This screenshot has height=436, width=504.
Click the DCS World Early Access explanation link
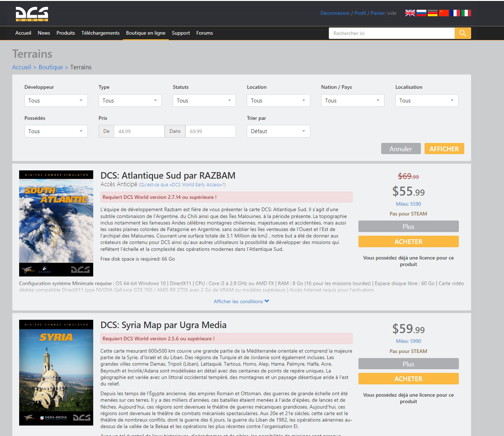[x=182, y=185]
